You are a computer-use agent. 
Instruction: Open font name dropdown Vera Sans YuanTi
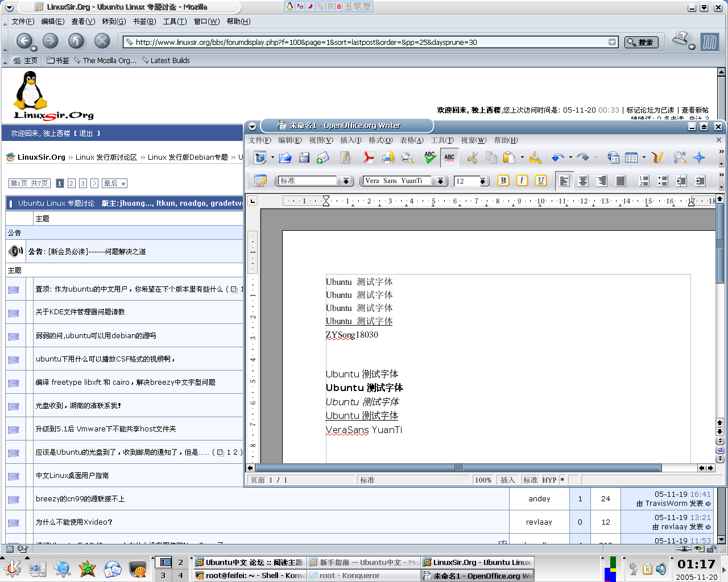point(440,181)
